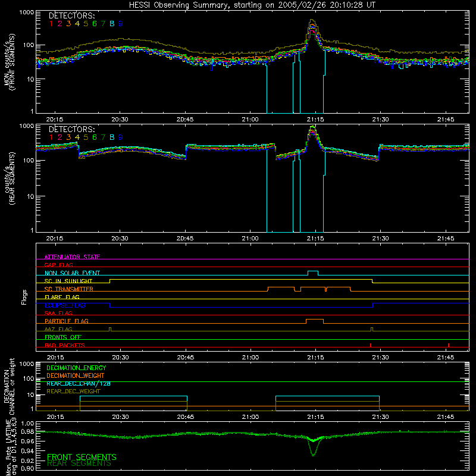Click blue detector 9 in rear segments legend
Screen dimensions: 476x476
pos(121,137)
